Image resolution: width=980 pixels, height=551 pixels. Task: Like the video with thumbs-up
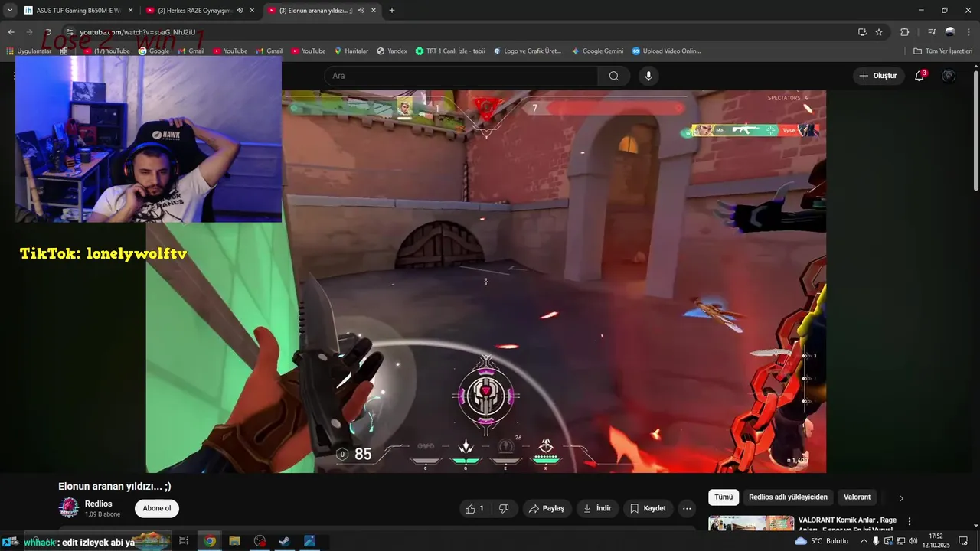coord(474,508)
